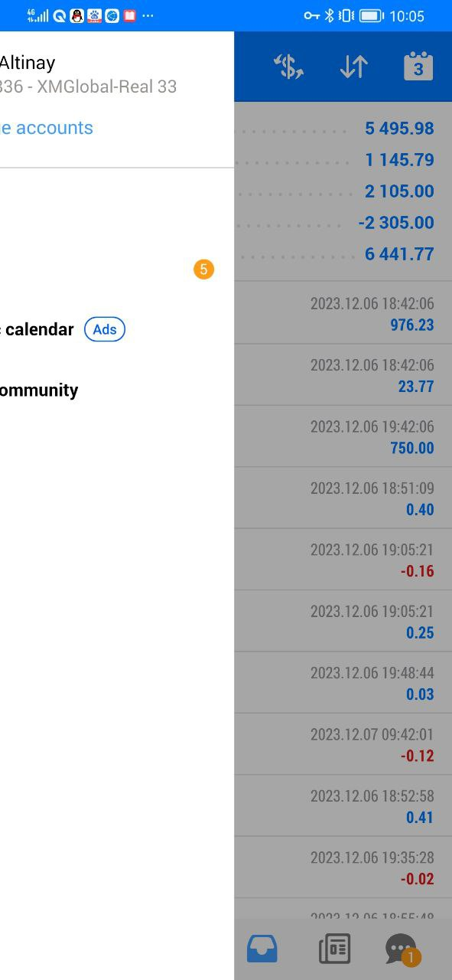Open the manage accounts link
This screenshot has height=980, width=452.
pyautogui.click(x=47, y=128)
